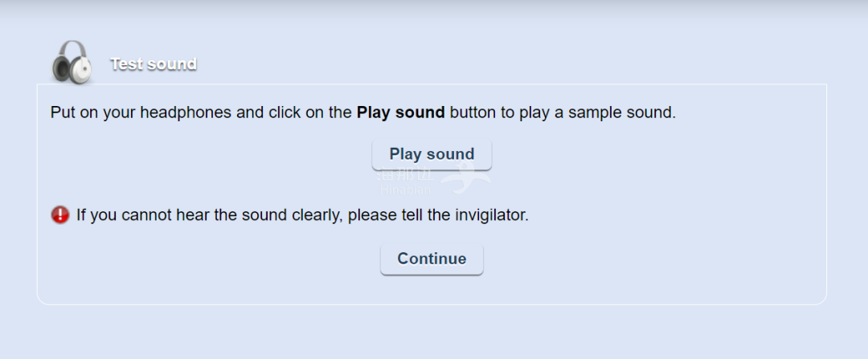Click the bold Play sound text in instructions
The width and height of the screenshot is (868, 359).
401,112
